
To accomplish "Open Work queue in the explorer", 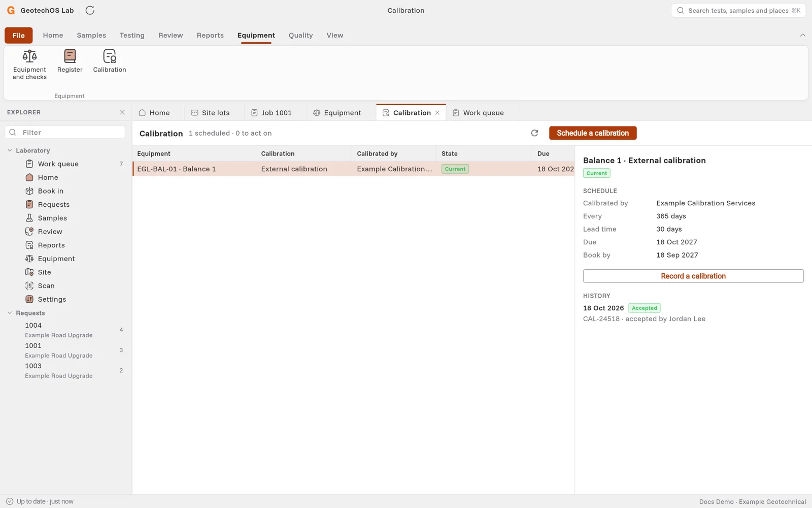I will click(65, 164).
